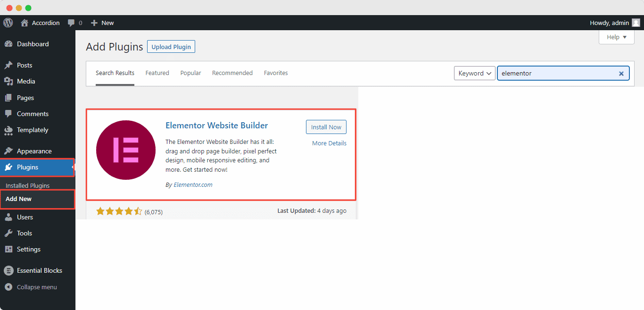Click the Pages menu label

tap(25, 98)
